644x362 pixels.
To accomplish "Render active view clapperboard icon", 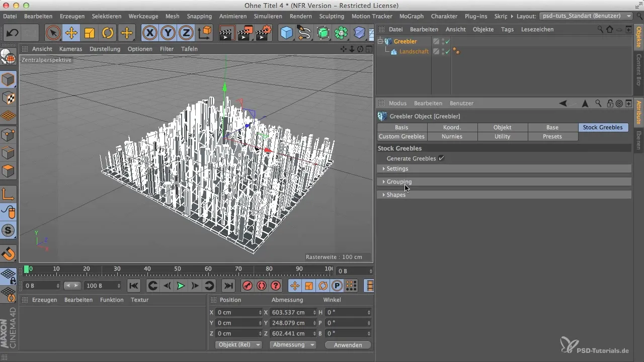I will pos(227,33).
